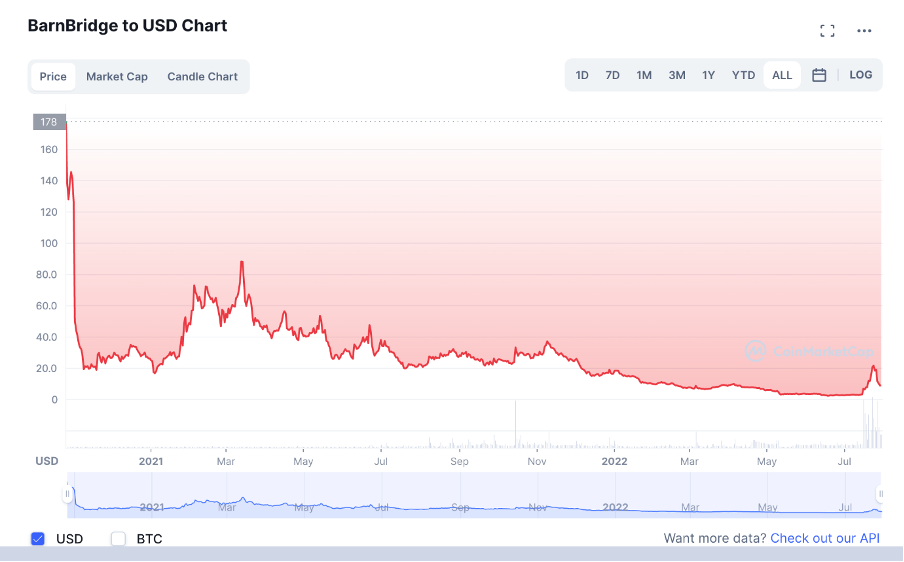Set chart range to 1D
Image resolution: width=904 pixels, height=562 pixels.
[x=582, y=75]
